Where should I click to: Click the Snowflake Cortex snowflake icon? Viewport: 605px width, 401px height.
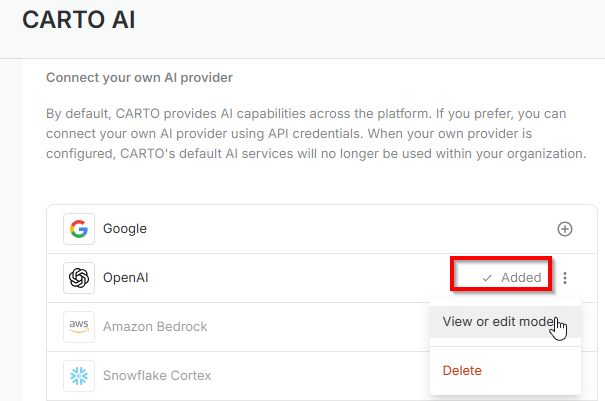[x=78, y=375]
